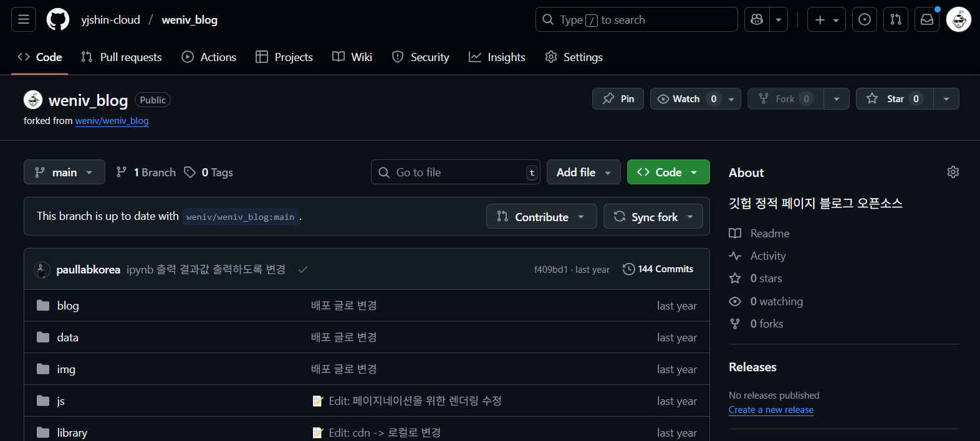The width and height of the screenshot is (980, 441).
Task: Open the js commit message about 페이지네이션
Action: point(415,401)
